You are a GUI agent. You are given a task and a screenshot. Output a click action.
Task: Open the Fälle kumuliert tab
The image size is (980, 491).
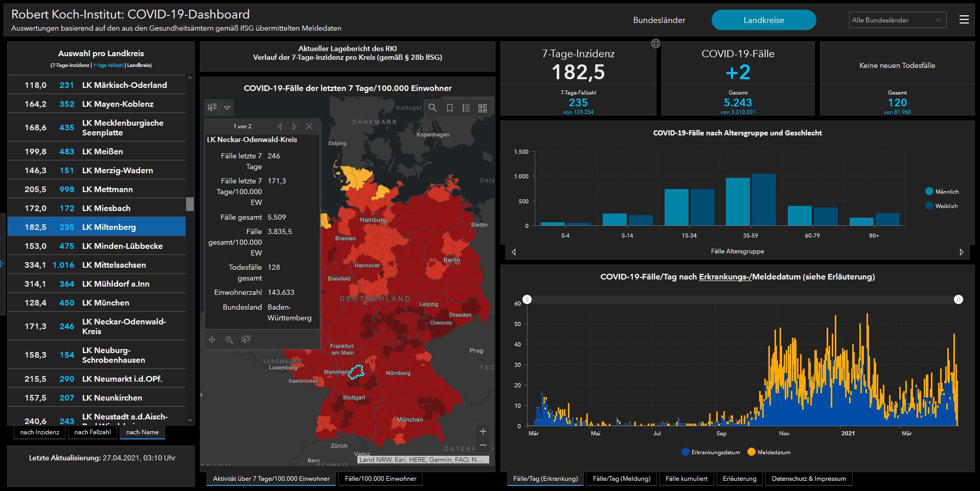pos(686,479)
